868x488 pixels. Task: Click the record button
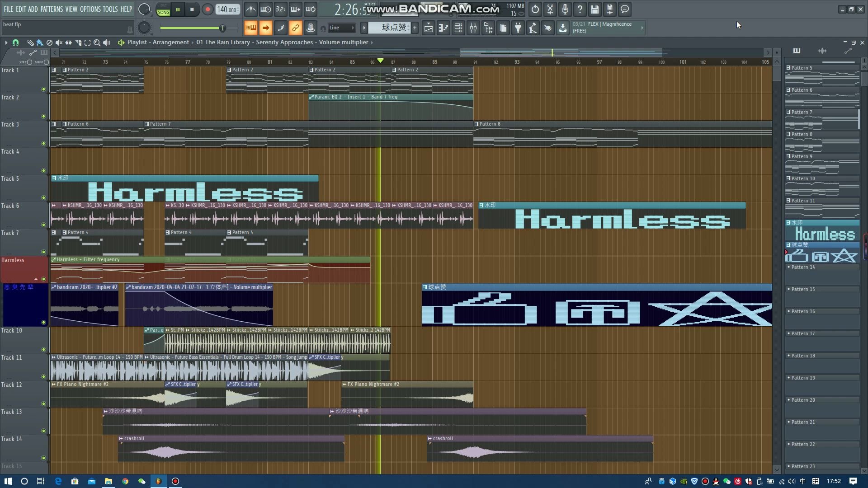click(208, 9)
